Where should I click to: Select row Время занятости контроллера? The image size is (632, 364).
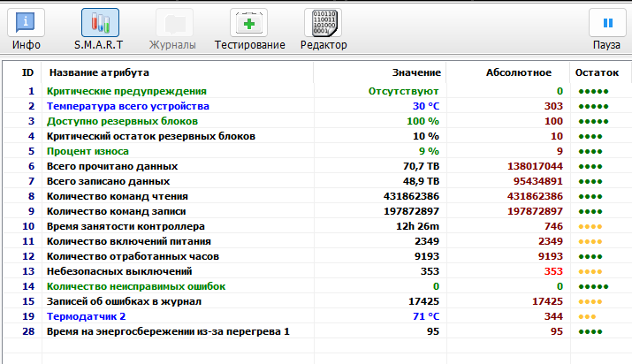(x=317, y=226)
